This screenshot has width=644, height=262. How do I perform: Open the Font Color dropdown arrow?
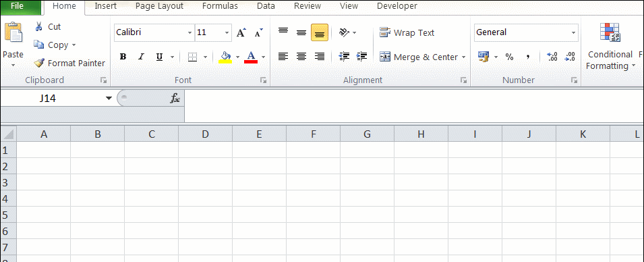click(x=263, y=57)
